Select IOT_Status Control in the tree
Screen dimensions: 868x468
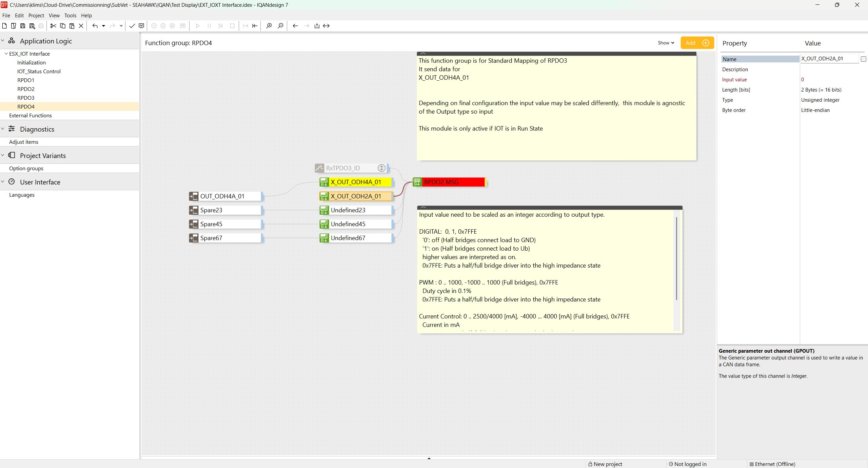[x=39, y=71]
